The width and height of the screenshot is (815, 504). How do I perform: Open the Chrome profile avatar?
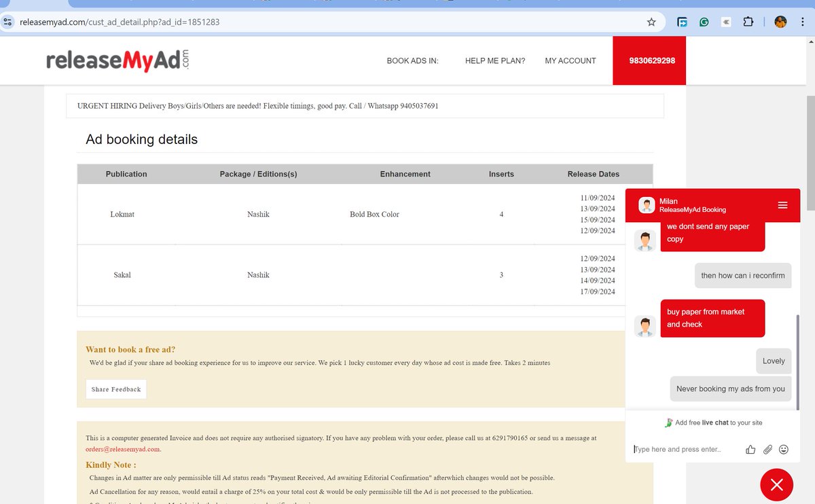pyautogui.click(x=780, y=22)
